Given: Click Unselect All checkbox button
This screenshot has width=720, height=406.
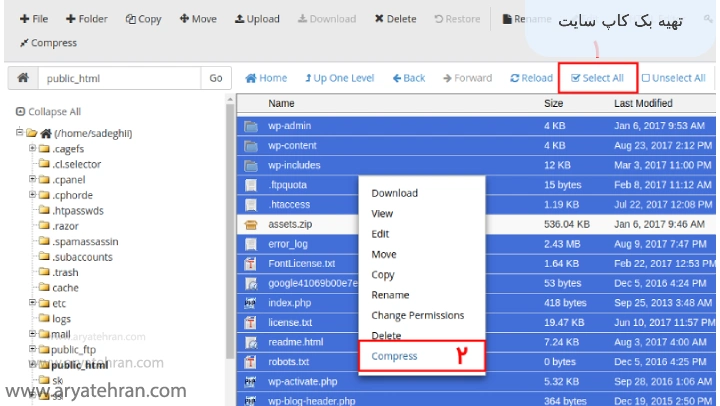Looking at the screenshot, I should pos(673,78).
